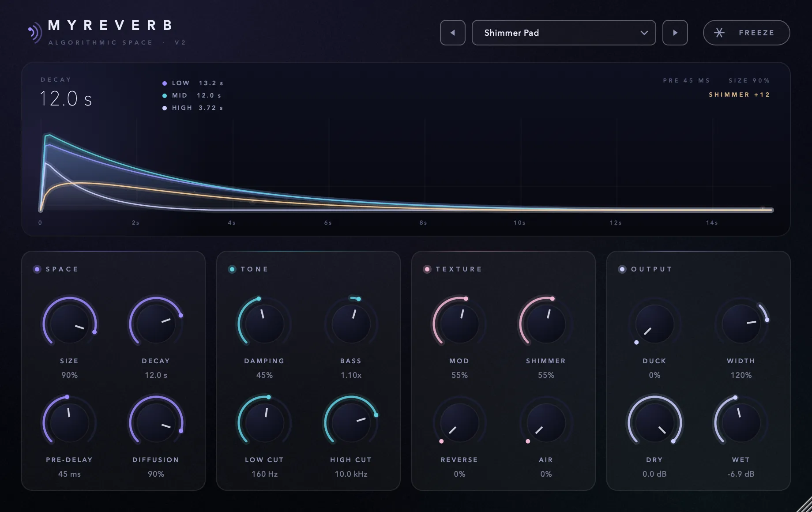Click the window resize grip in corner
This screenshot has width=812, height=512.
tap(804, 504)
